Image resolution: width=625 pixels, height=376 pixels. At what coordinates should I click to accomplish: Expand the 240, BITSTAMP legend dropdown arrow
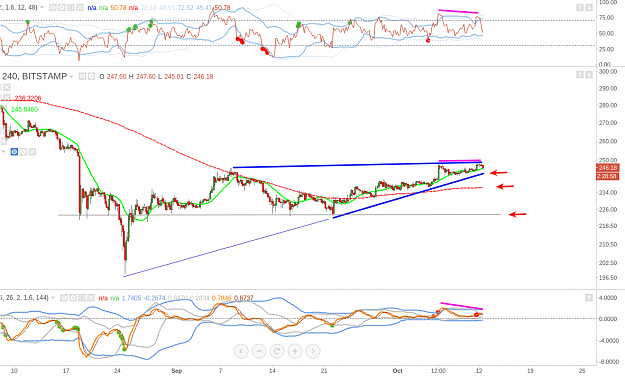72,76
